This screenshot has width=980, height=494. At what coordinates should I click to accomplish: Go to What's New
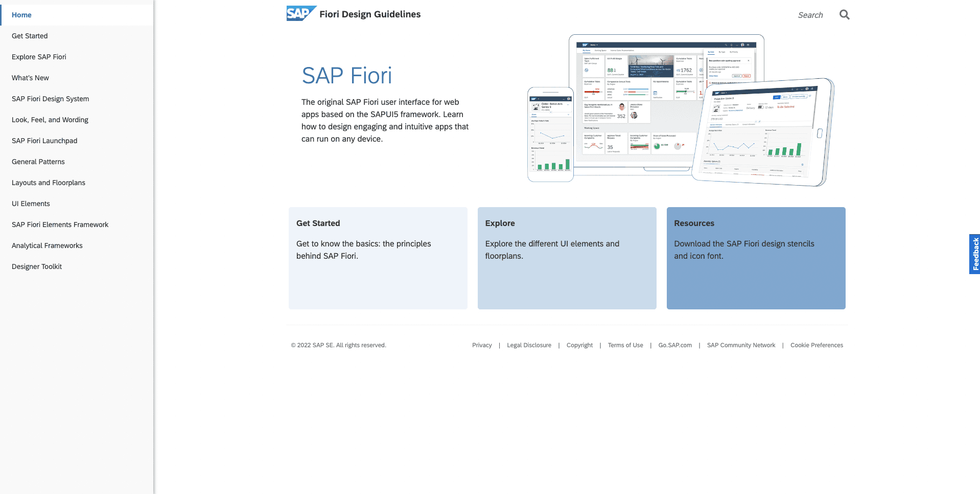77,78
